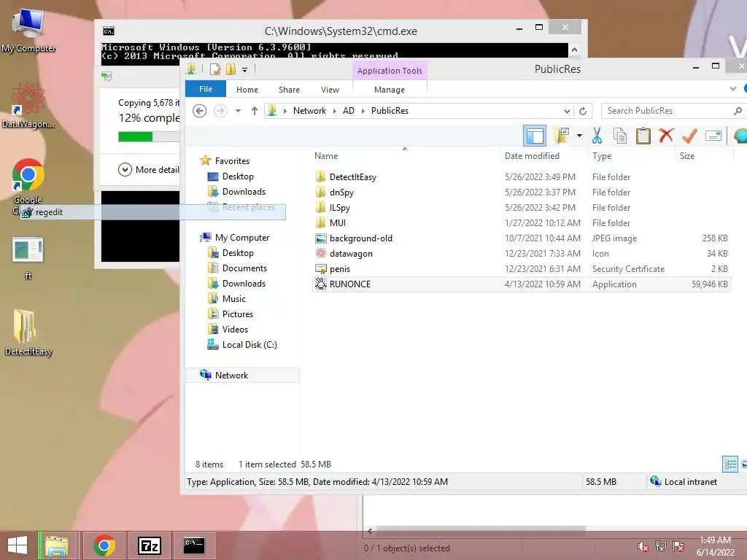Switch to the View ribbon tab
The width and height of the screenshot is (747, 560).
(x=330, y=90)
